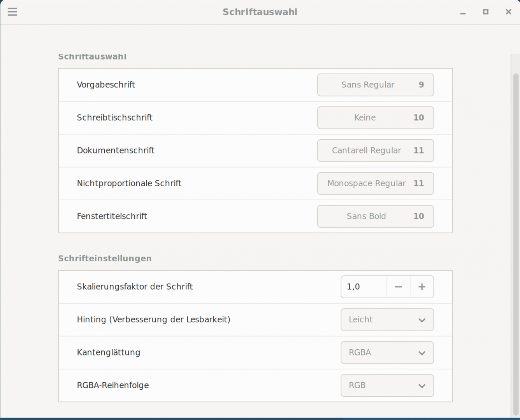Pick the Monospace Regular 11 font button
520x420 pixels.
(x=375, y=184)
